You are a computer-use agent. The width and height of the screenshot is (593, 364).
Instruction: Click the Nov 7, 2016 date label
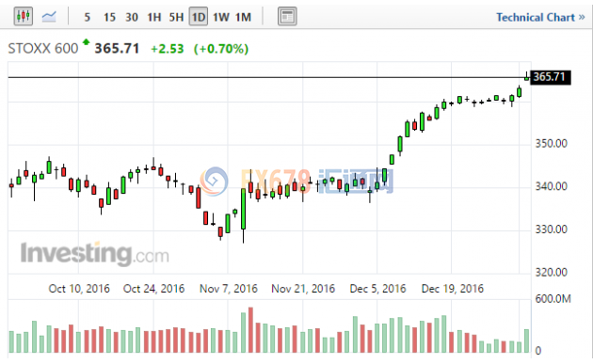(x=229, y=289)
